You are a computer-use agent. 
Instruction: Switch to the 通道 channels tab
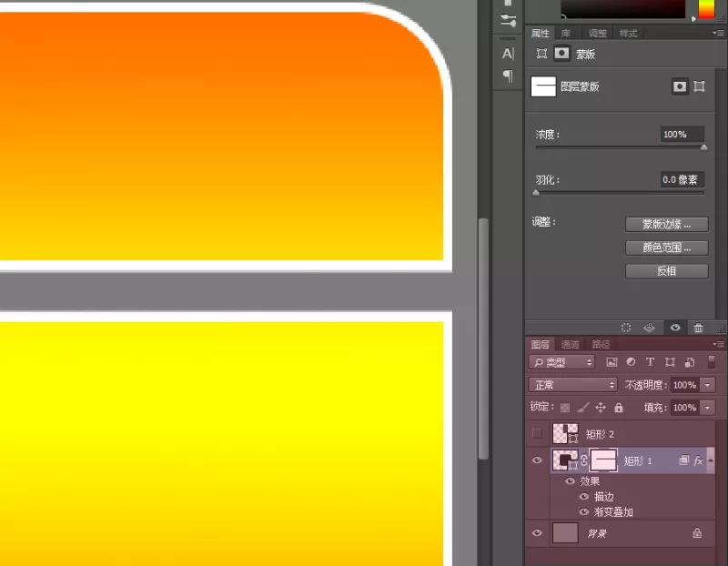pos(570,344)
